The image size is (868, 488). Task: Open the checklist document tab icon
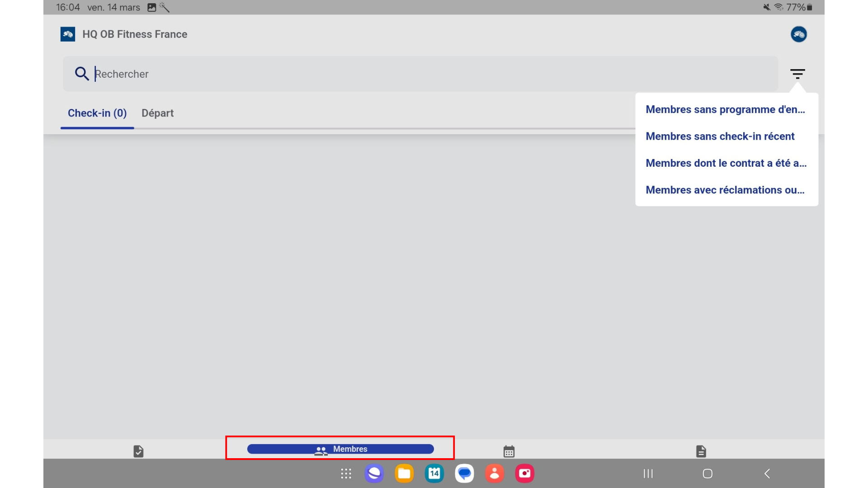[x=138, y=451]
